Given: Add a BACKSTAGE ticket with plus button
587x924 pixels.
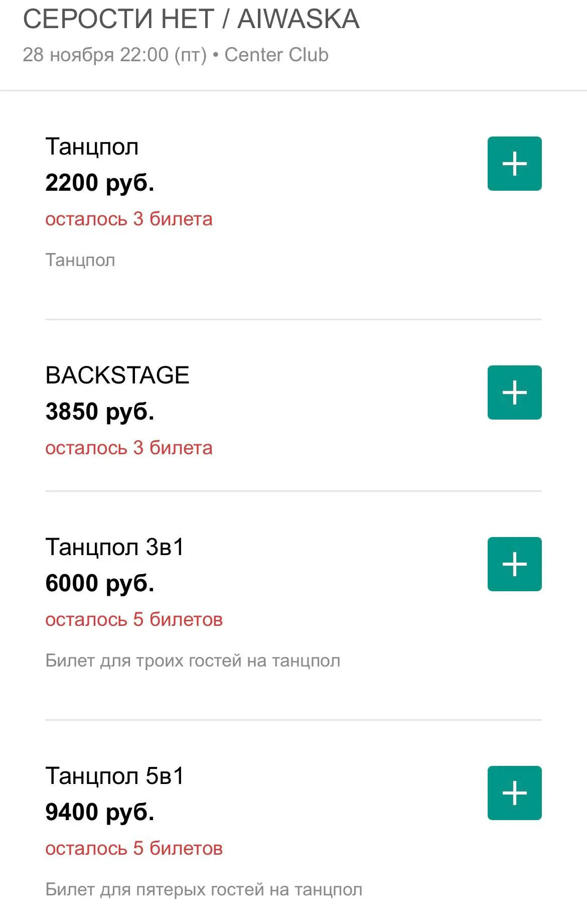Looking at the screenshot, I should tap(514, 392).
